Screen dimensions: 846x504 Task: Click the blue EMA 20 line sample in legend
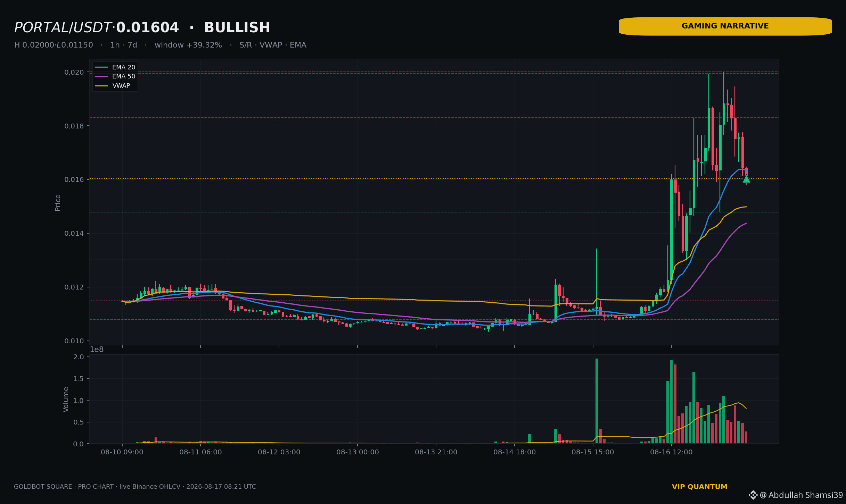coord(101,67)
